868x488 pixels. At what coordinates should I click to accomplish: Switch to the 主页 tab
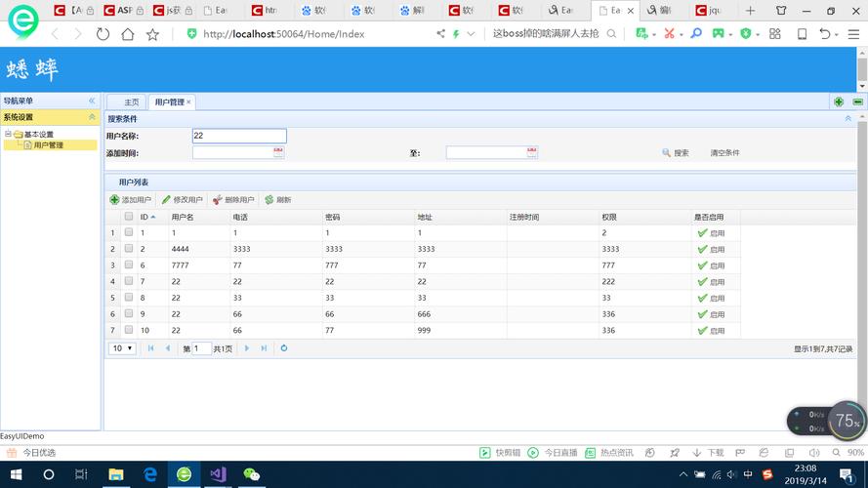(x=130, y=102)
